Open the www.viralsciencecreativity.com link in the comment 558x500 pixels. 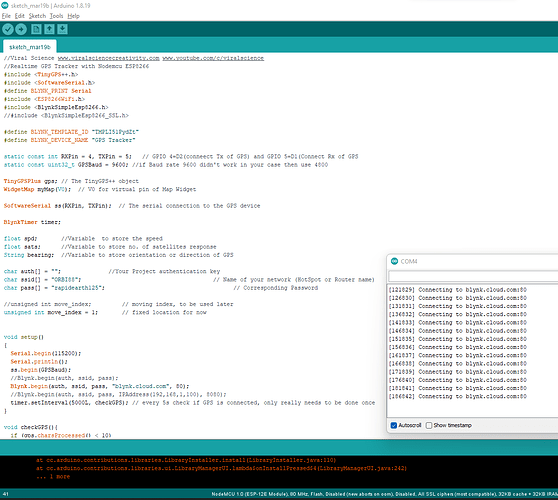click(x=109, y=58)
